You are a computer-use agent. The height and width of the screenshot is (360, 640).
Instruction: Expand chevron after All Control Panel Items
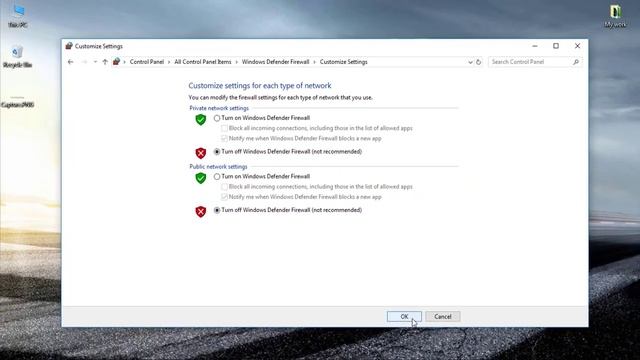point(236,62)
